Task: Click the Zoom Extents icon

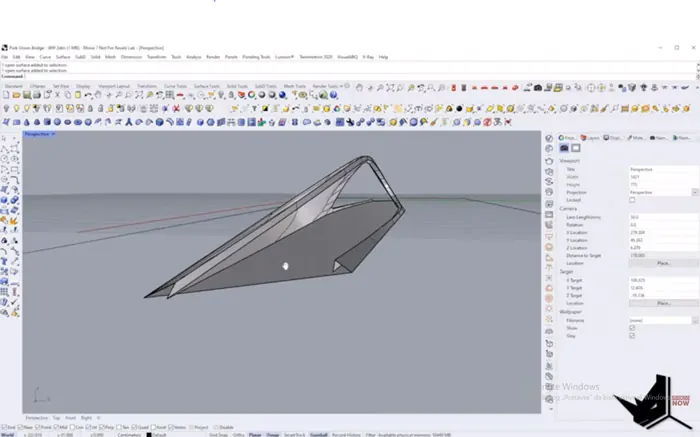Action: (139, 95)
